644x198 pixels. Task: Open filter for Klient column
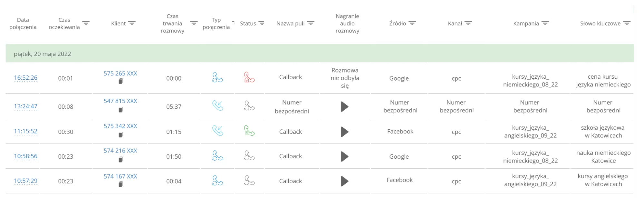(132, 23)
